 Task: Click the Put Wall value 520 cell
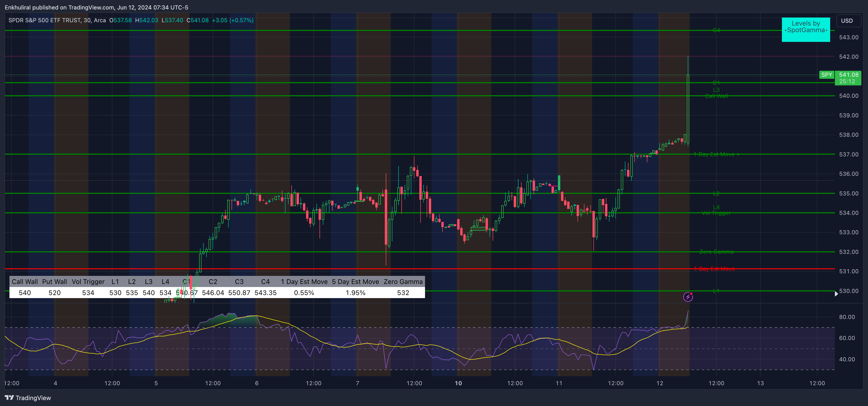(54, 293)
